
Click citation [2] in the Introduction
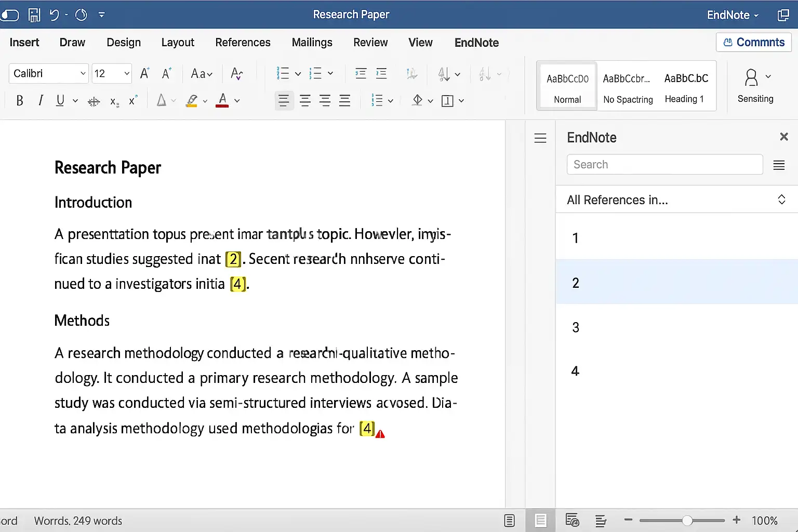tap(233, 259)
